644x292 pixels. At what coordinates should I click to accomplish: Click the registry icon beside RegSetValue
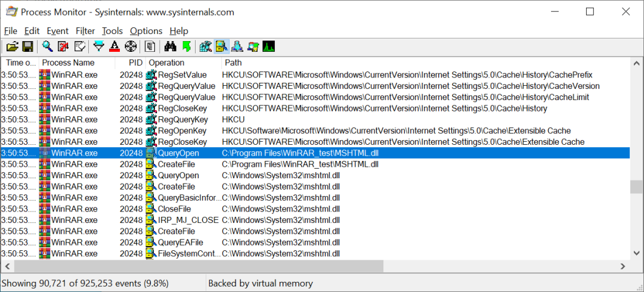coord(151,74)
